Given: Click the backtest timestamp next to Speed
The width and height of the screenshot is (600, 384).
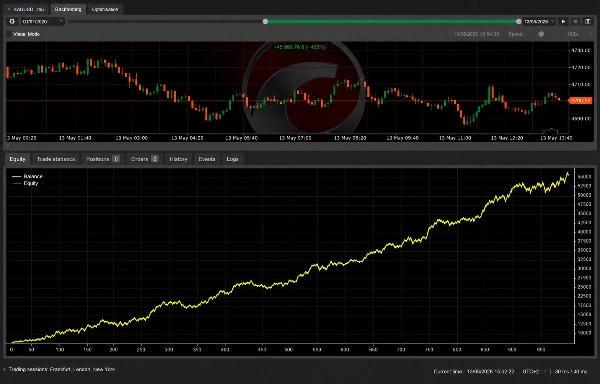Looking at the screenshot, I should click(x=476, y=34).
